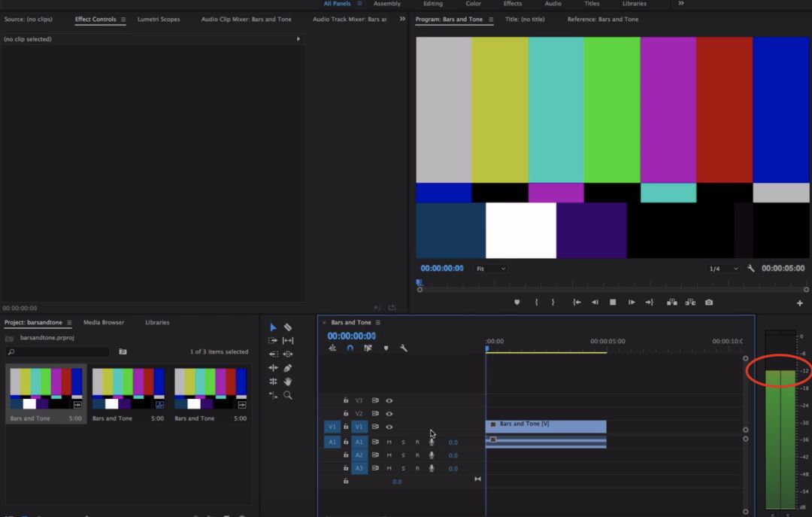This screenshot has width=812, height=517.
Task: Open the Project: barsandtone panel menu
Action: (x=69, y=323)
